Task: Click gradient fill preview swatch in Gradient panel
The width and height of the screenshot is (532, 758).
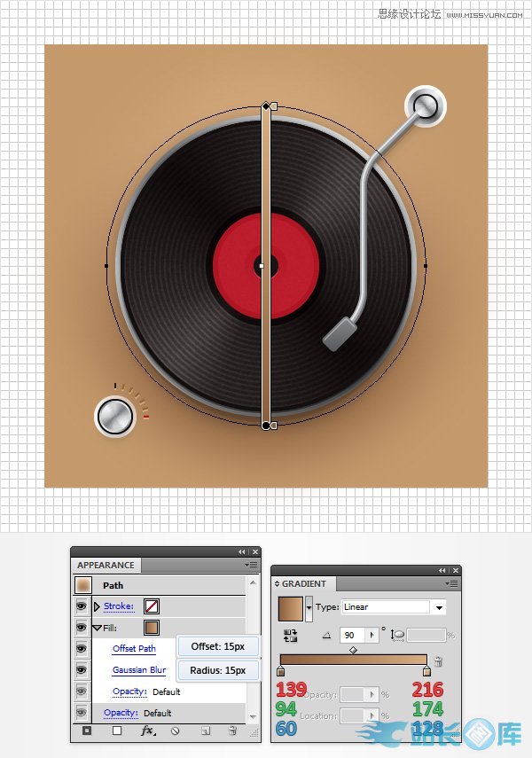Action: click(x=291, y=609)
